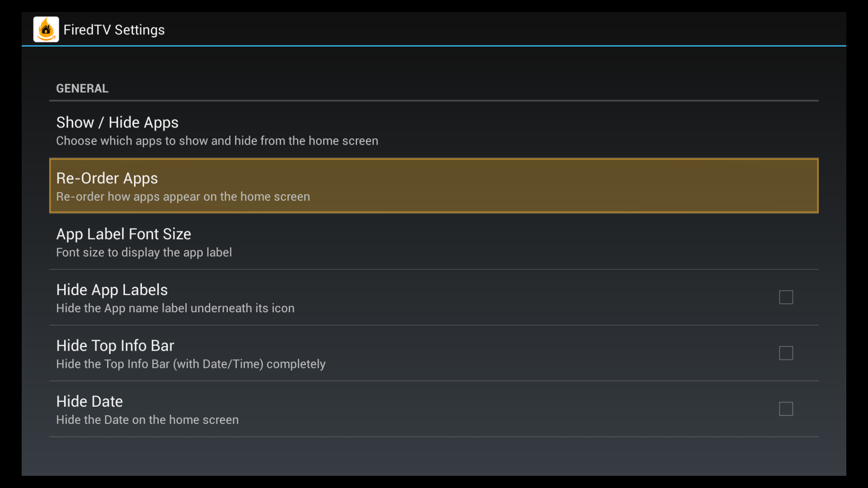The height and width of the screenshot is (488, 868).
Task: Click 'Hide the Date on the home screen'
Action: point(147,420)
